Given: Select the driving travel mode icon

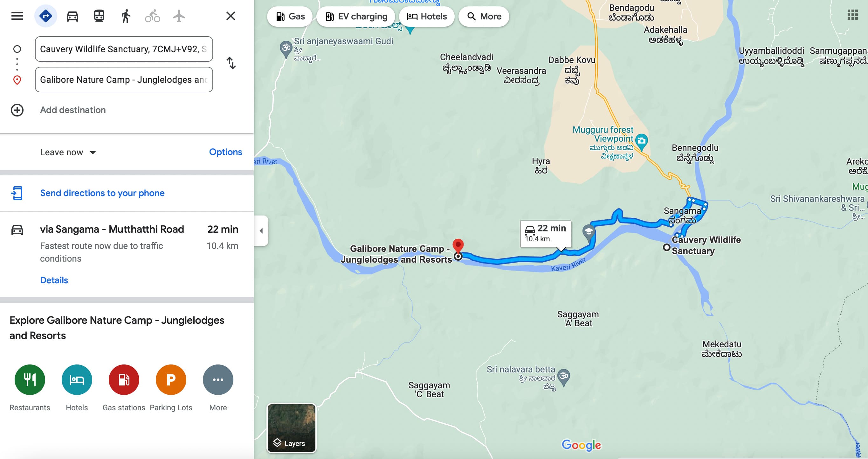Looking at the screenshot, I should [x=72, y=16].
